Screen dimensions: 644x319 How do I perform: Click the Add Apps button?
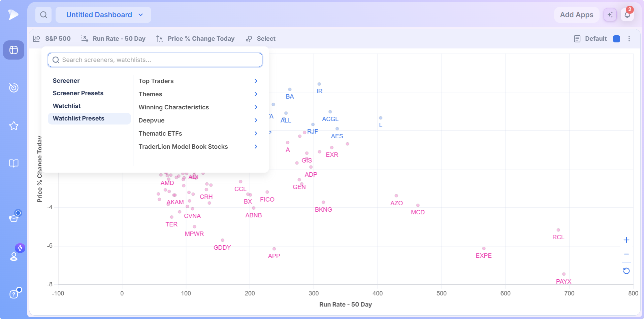(577, 15)
